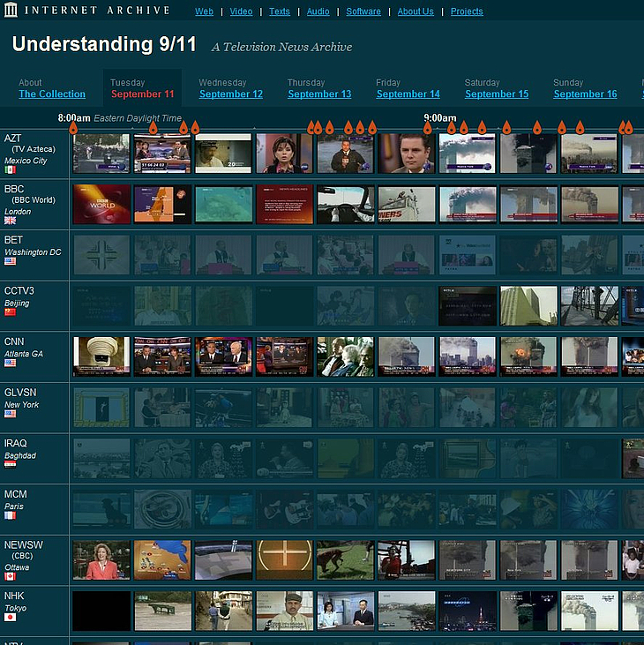Click the BBC channel name
The image size is (644, 645).
[x=14, y=189]
